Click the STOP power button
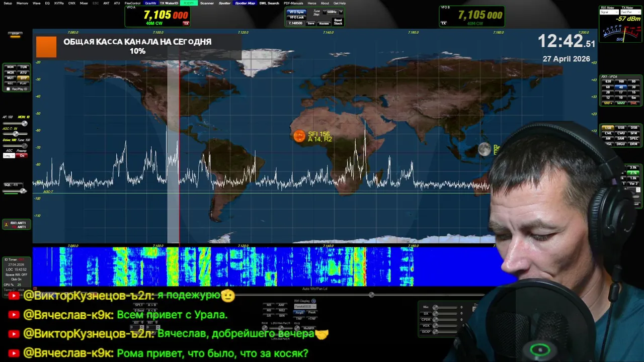 pyautogui.click(x=15, y=34)
